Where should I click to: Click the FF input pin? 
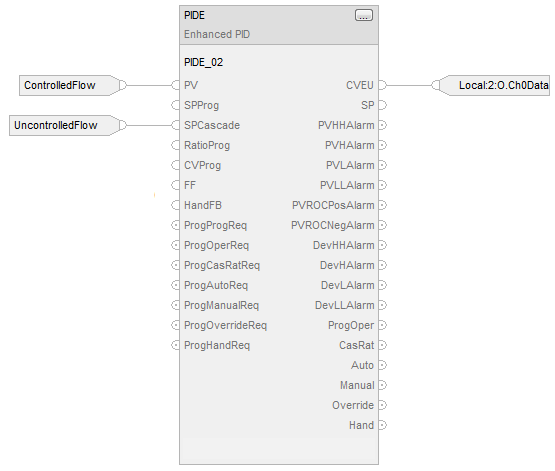click(x=176, y=185)
